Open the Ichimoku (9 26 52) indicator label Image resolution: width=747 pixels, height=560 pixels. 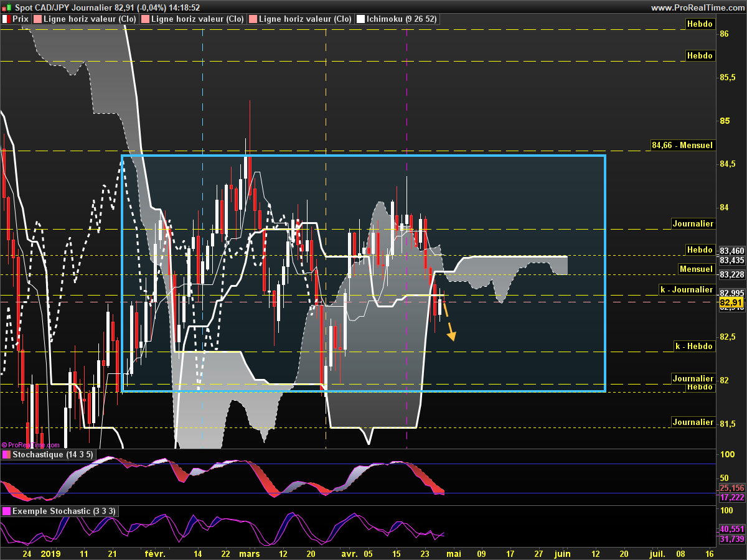pyautogui.click(x=402, y=19)
